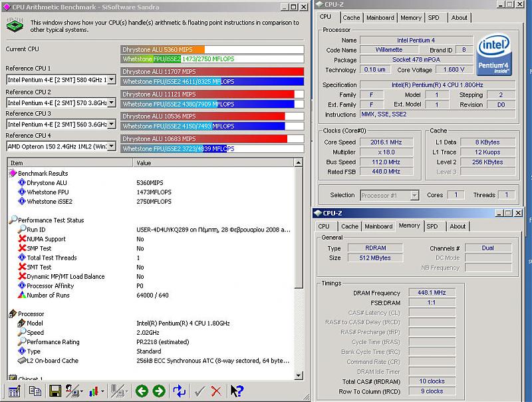Screen dimensions: 532x402
Task: Click the Total CAS# value 10 clocks
Action: pyautogui.click(x=432, y=381)
